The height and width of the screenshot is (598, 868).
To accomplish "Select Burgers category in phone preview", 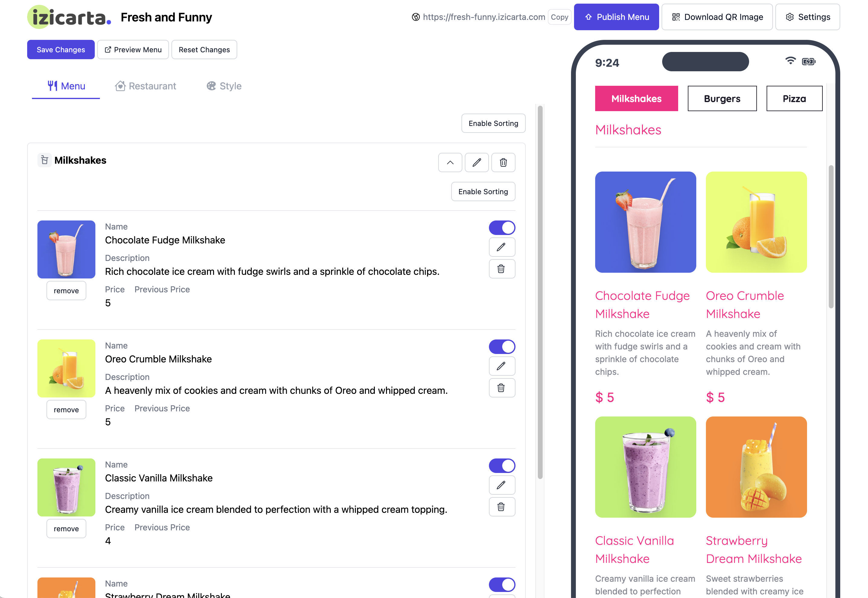I will [722, 98].
